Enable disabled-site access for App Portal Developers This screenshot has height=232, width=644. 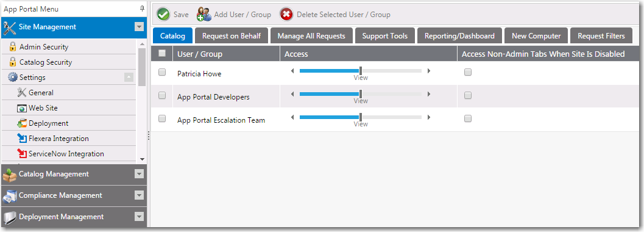pyautogui.click(x=468, y=95)
